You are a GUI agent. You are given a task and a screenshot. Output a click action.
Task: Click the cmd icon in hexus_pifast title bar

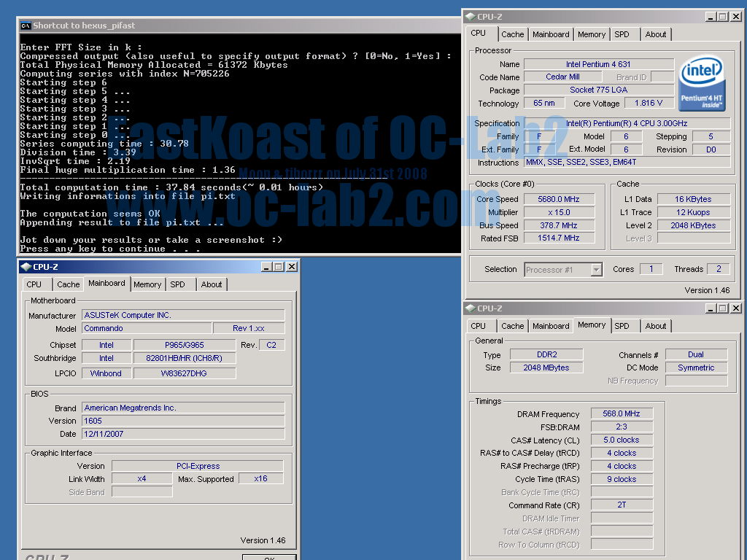click(x=26, y=26)
